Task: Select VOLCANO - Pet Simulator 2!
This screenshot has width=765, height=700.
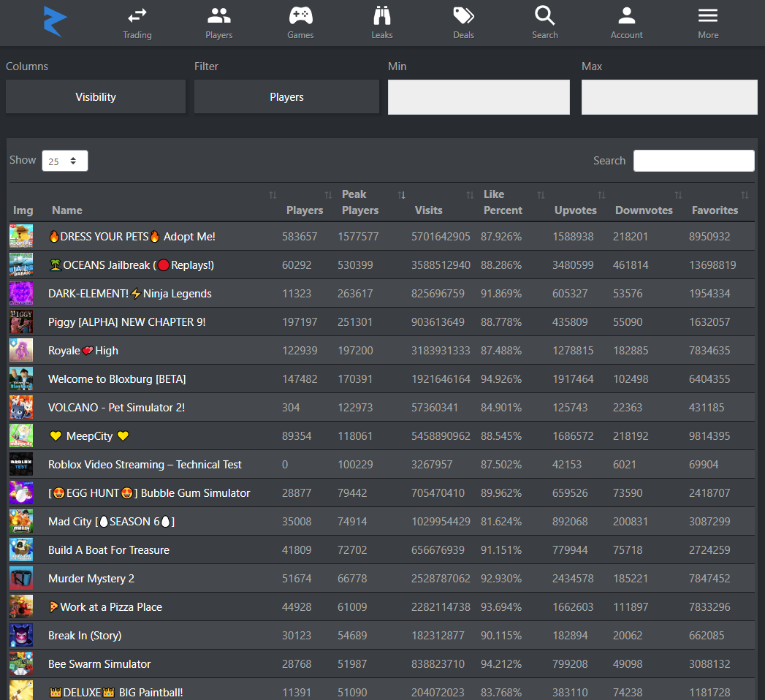Action: [x=117, y=407]
